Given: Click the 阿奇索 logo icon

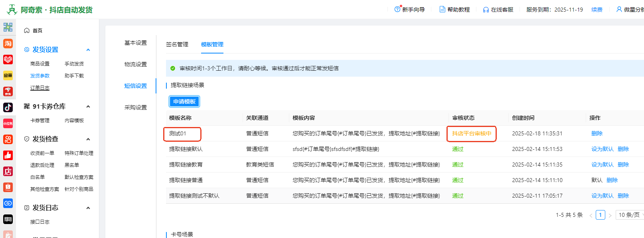Looking at the screenshot, I should click(12, 10).
